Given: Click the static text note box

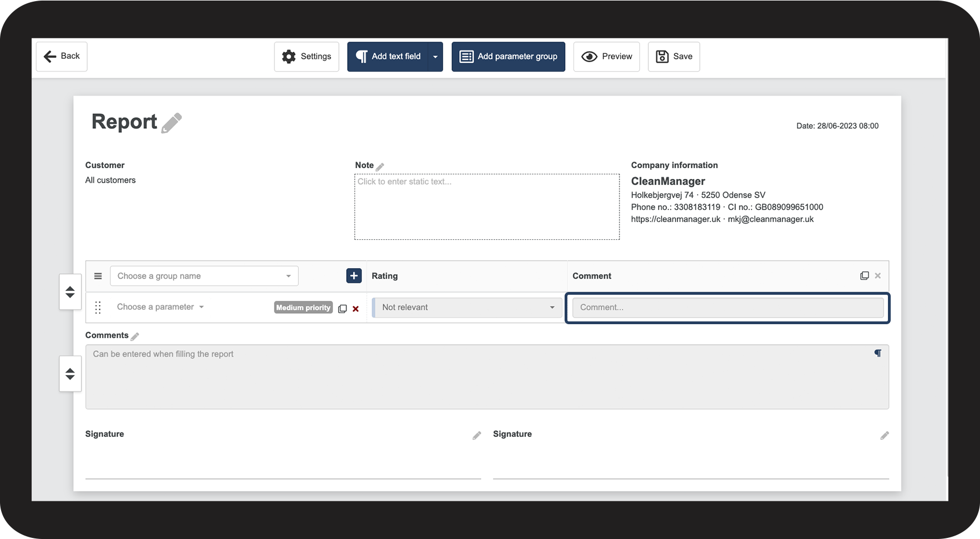Looking at the screenshot, I should pos(487,207).
